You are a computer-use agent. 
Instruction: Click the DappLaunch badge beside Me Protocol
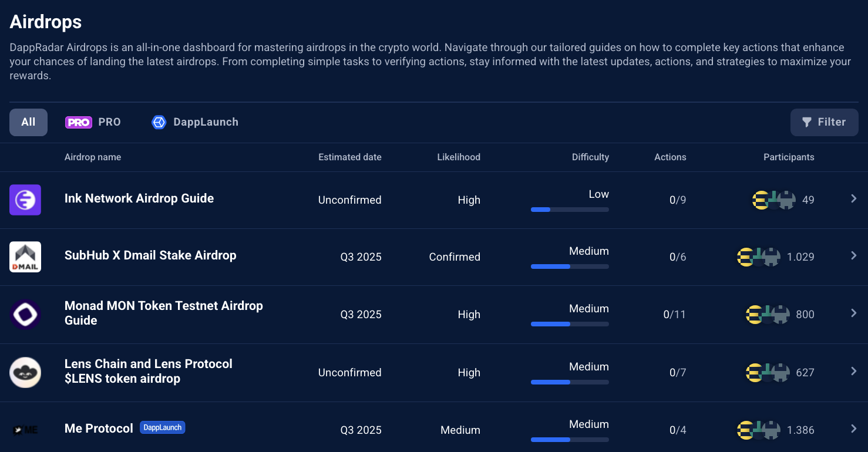163,428
